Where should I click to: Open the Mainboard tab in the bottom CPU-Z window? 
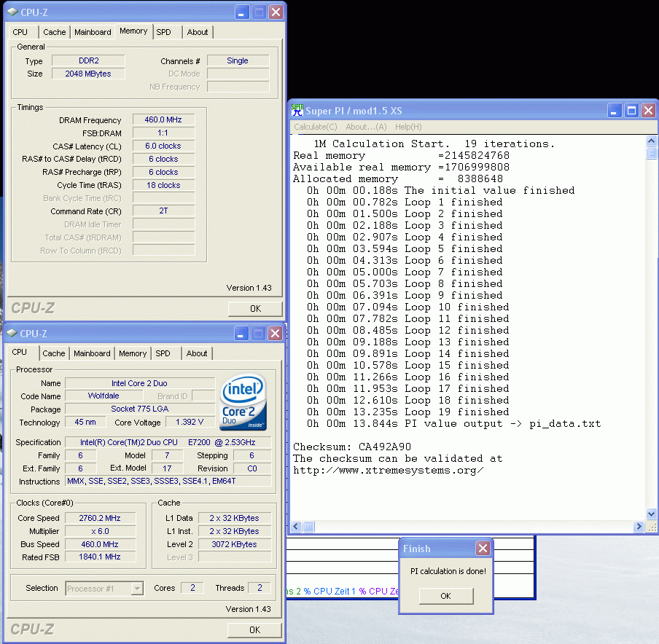(92, 354)
